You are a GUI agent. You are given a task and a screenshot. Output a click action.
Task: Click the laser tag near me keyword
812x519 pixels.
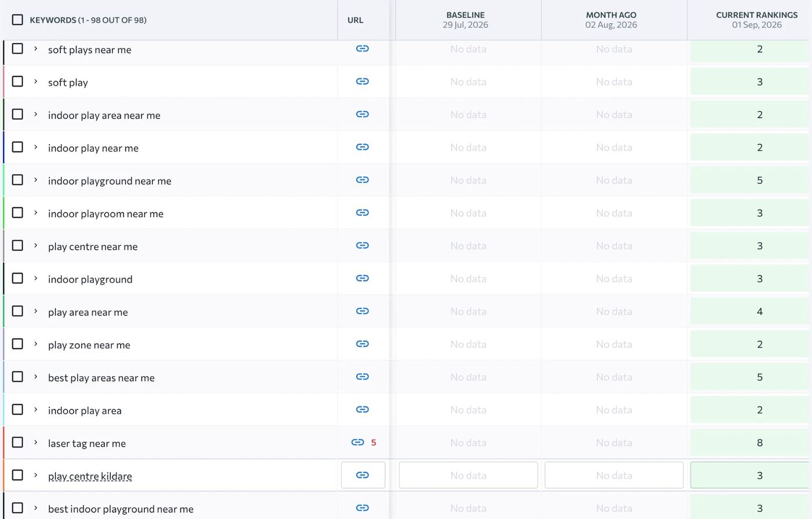coord(87,444)
